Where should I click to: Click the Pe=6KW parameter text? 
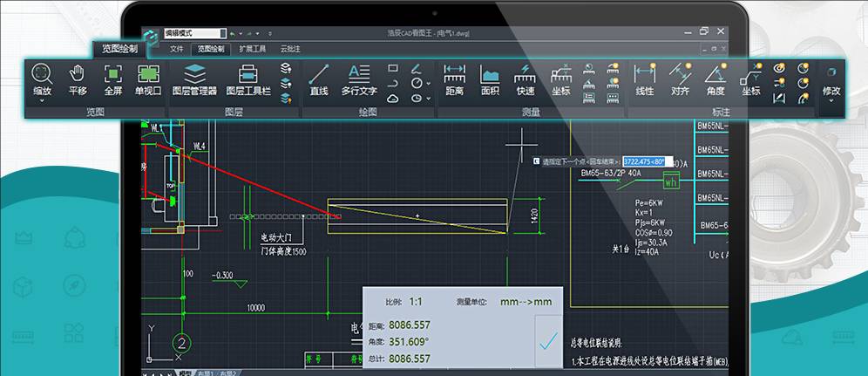(x=648, y=203)
